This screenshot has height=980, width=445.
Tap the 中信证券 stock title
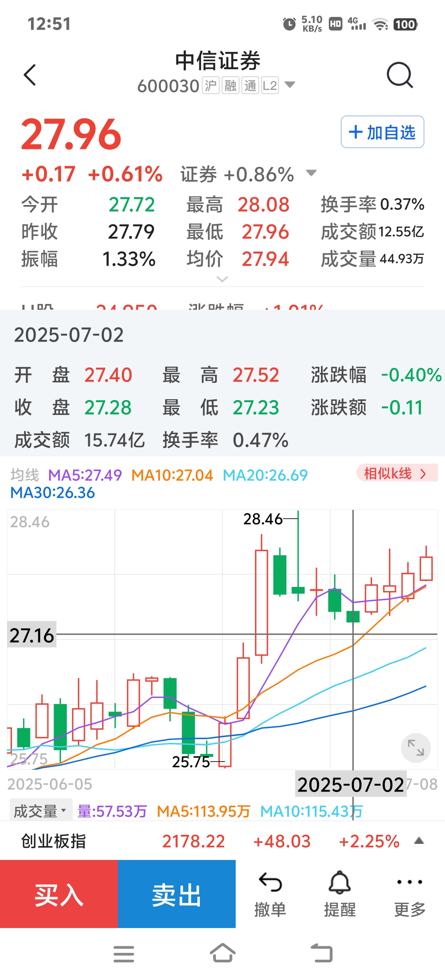[218, 61]
